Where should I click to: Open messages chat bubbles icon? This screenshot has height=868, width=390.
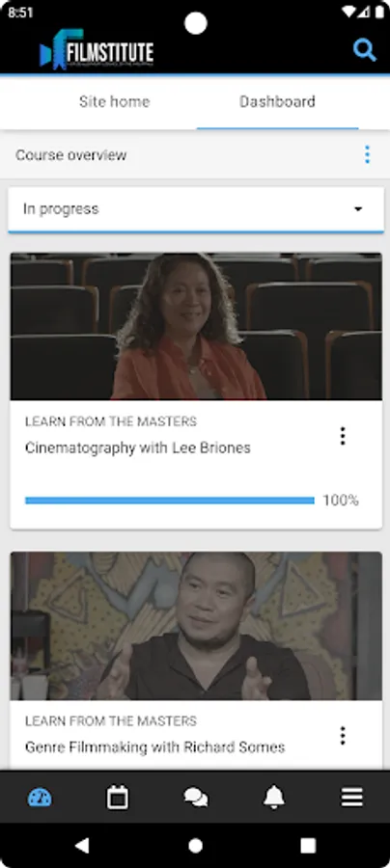coord(196,798)
